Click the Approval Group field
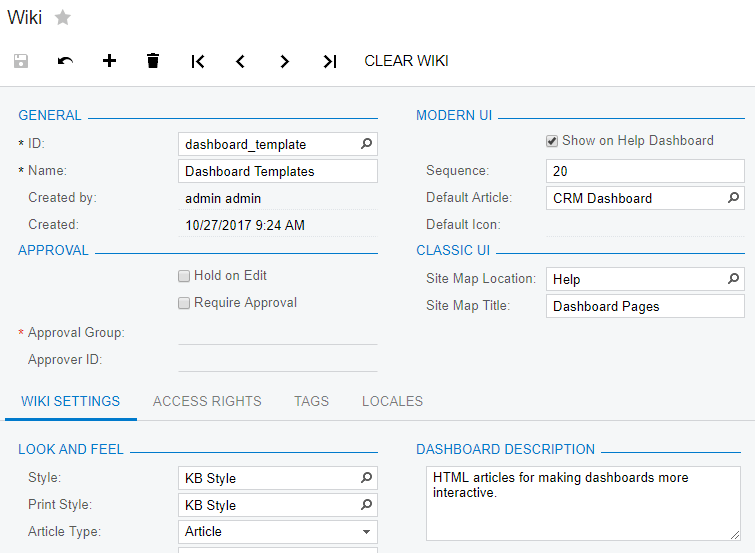This screenshot has height=553, width=755. click(x=278, y=333)
